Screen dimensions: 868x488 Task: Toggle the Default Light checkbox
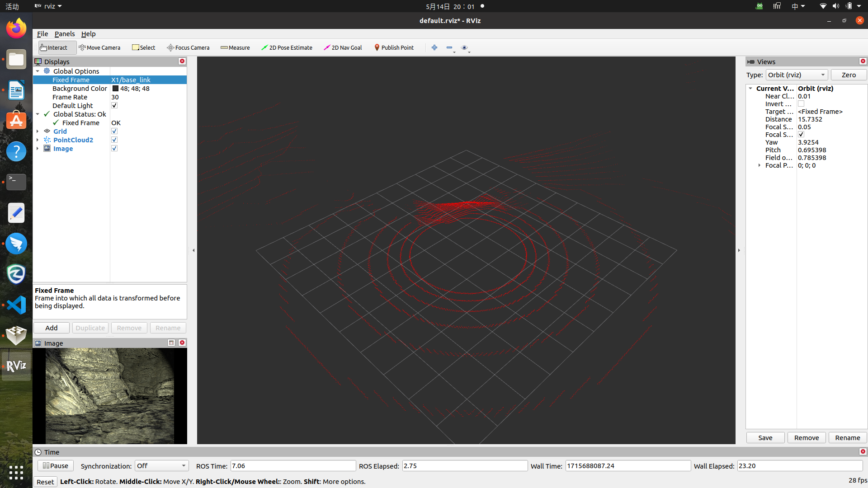[x=114, y=106]
